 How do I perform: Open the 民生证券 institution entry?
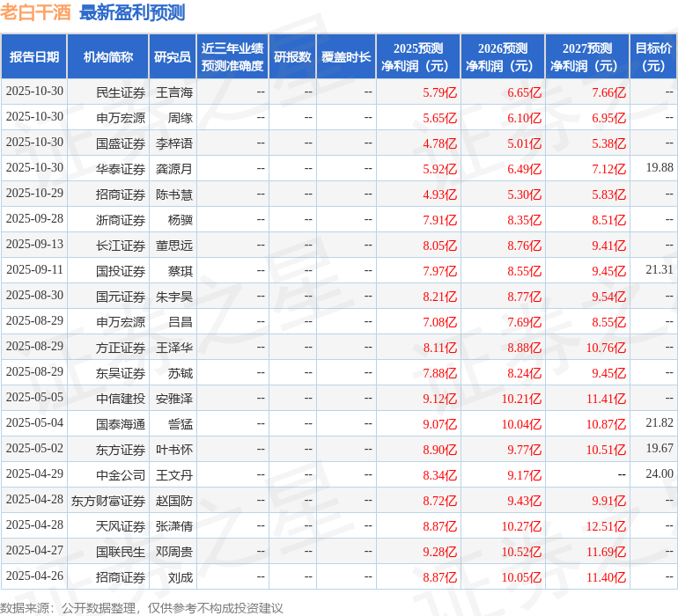point(121,92)
